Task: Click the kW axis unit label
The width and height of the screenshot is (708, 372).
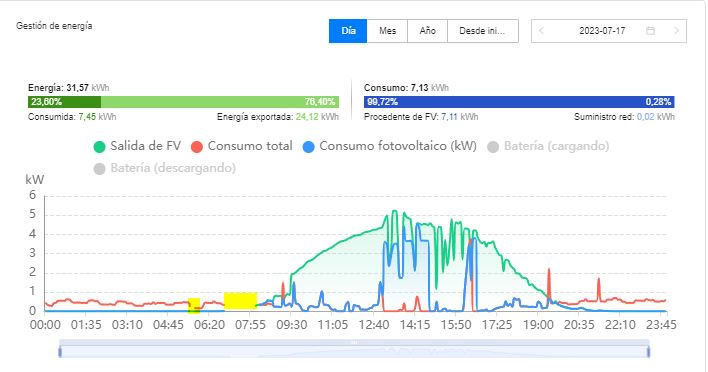Action: (35, 180)
